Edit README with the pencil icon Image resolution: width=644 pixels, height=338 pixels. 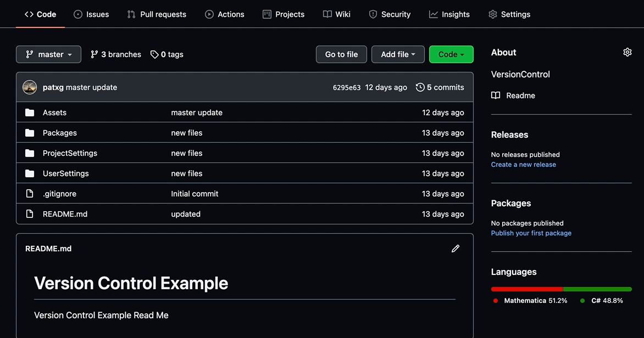click(456, 249)
